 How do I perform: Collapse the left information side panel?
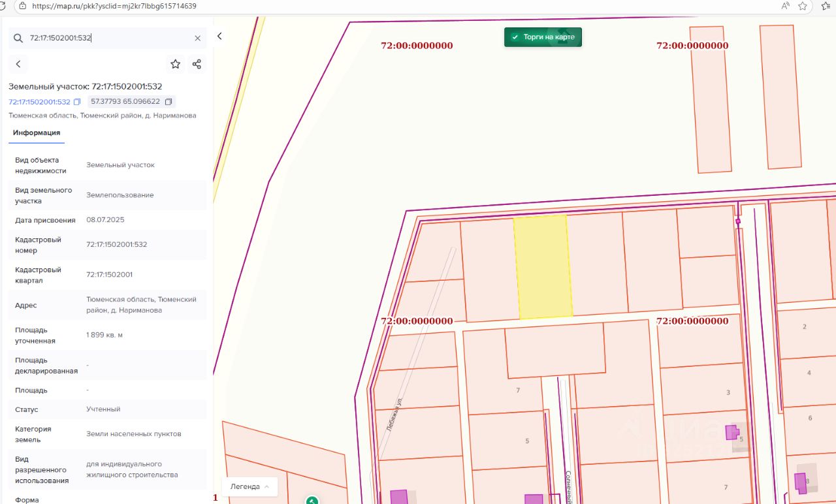point(219,37)
